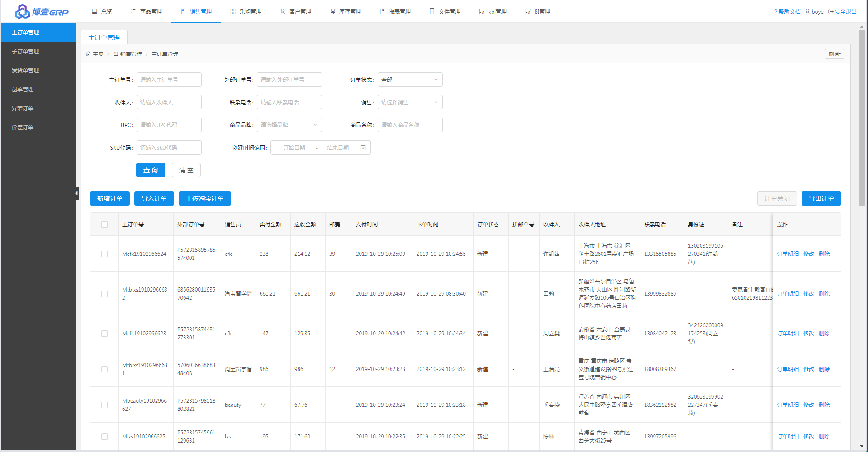Click the 总览 monitor icon in top nav
The image size is (868, 452).
point(95,11)
